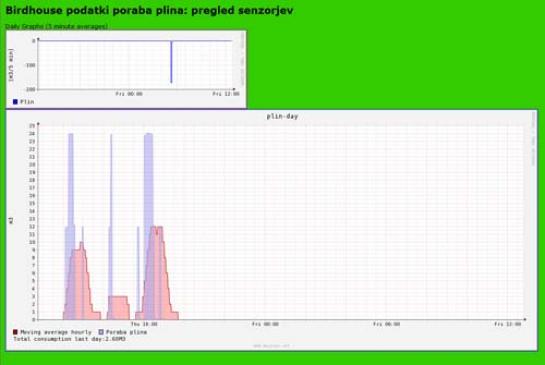Click the Poraba plina legend label
545x365 pixels.
tap(126, 332)
